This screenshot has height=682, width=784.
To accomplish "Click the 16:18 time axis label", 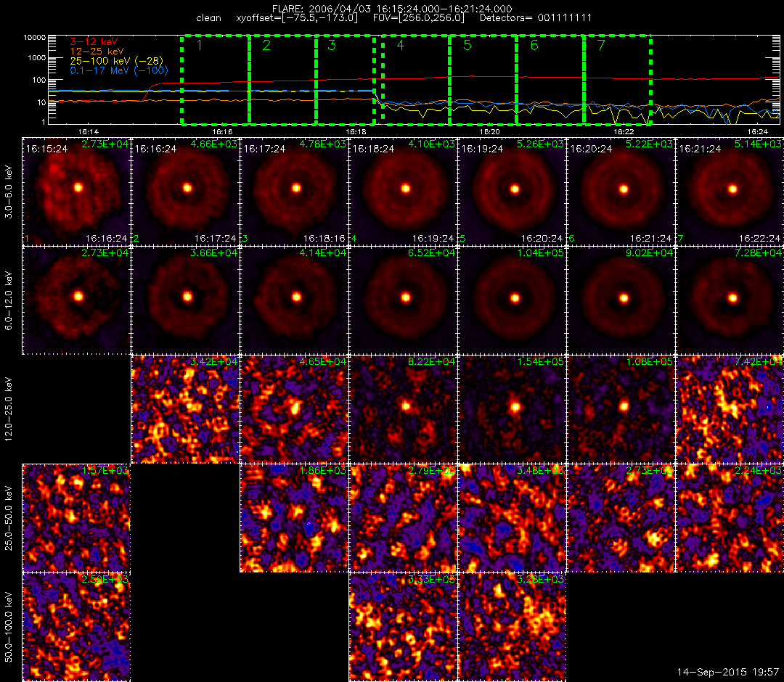I will (x=356, y=131).
